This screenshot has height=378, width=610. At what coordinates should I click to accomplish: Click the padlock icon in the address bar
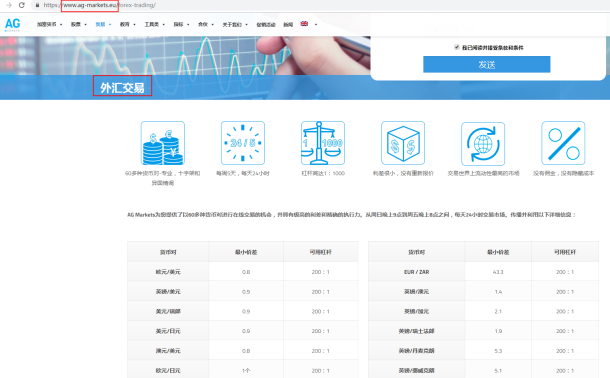37,5
